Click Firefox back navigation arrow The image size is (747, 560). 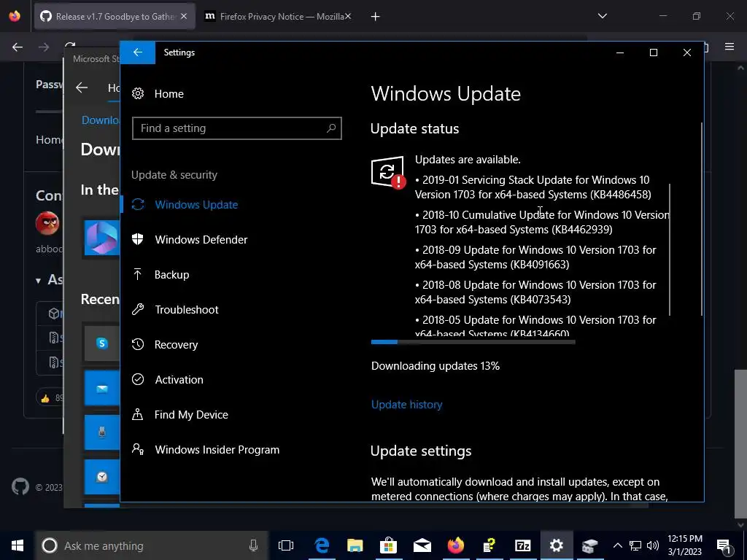click(18, 47)
